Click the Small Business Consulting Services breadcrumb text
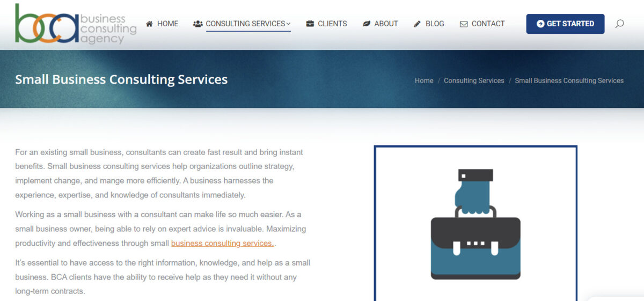 pos(569,80)
